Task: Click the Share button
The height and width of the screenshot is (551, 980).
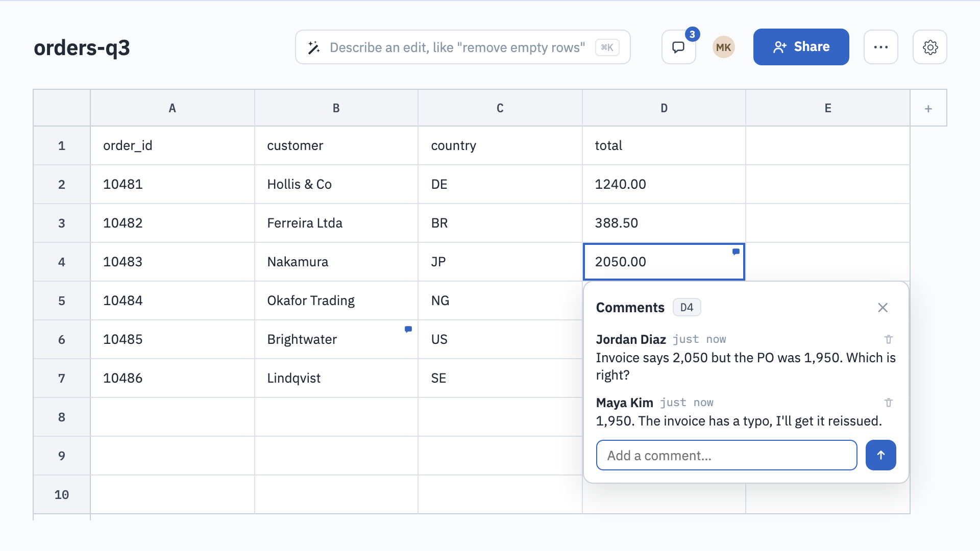Action: tap(801, 47)
